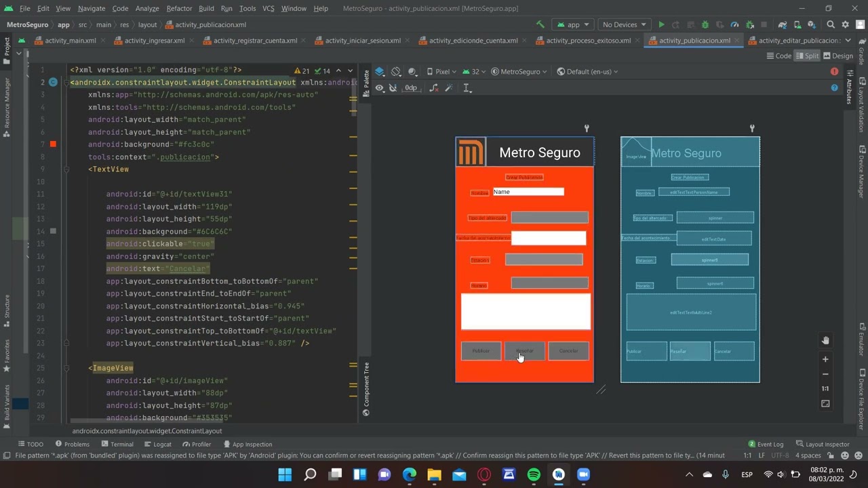868x488 pixels.
Task: Open the Profile app gauge icon
Action: click(x=734, y=24)
